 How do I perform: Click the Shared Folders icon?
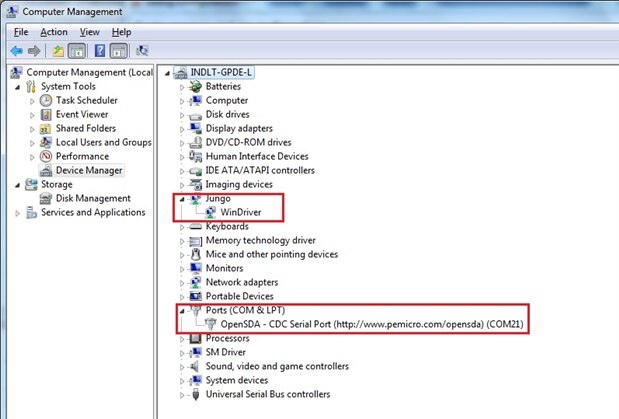tap(46, 129)
